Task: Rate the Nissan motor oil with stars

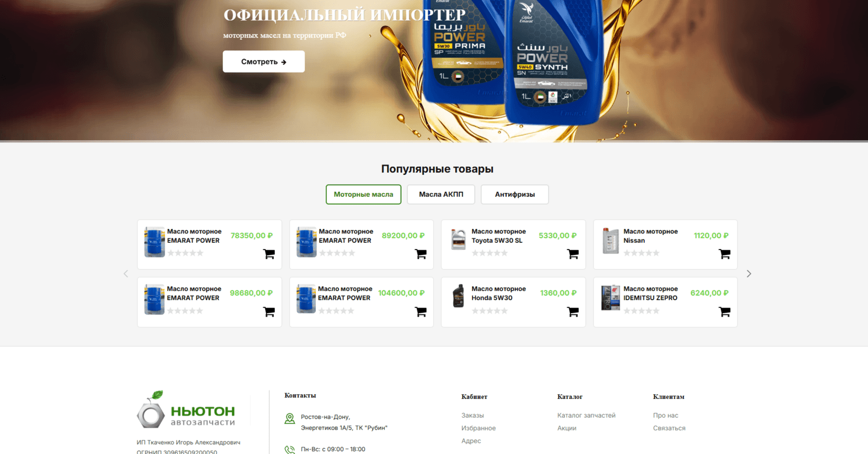Action: tap(642, 253)
